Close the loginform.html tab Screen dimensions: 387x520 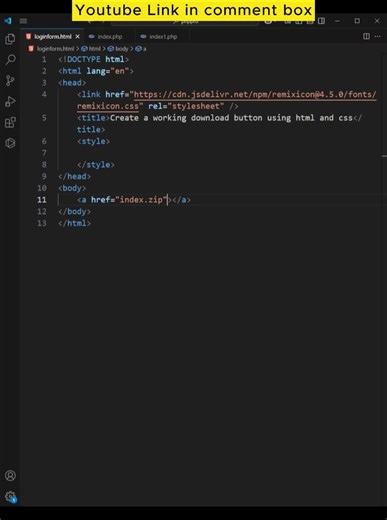(77, 37)
